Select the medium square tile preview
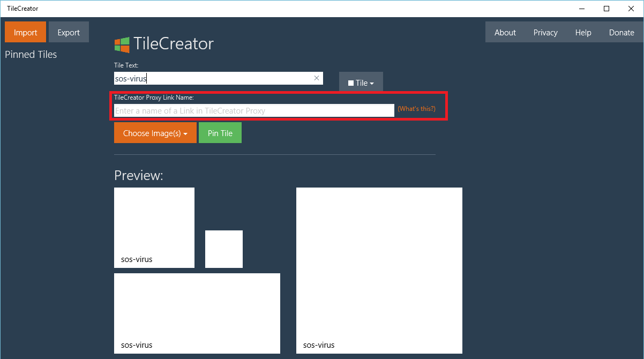This screenshot has width=644, height=359. pos(154,227)
